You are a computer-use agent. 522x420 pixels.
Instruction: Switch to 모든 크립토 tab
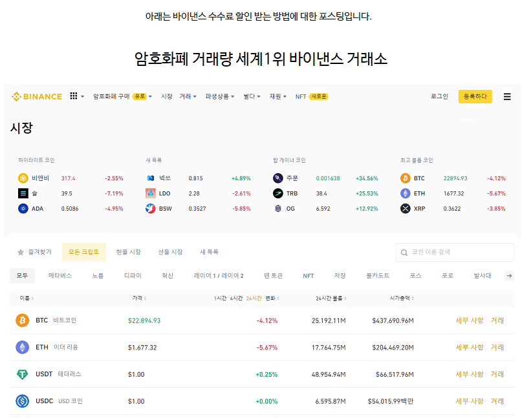click(x=84, y=252)
